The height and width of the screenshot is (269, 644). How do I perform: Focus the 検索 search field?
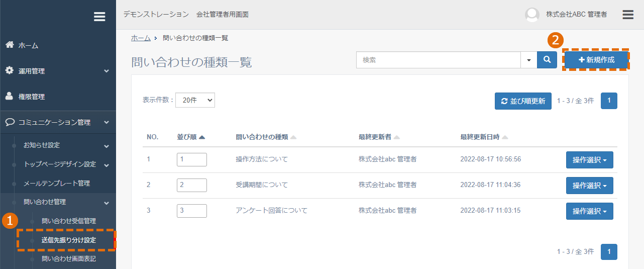pyautogui.click(x=439, y=60)
